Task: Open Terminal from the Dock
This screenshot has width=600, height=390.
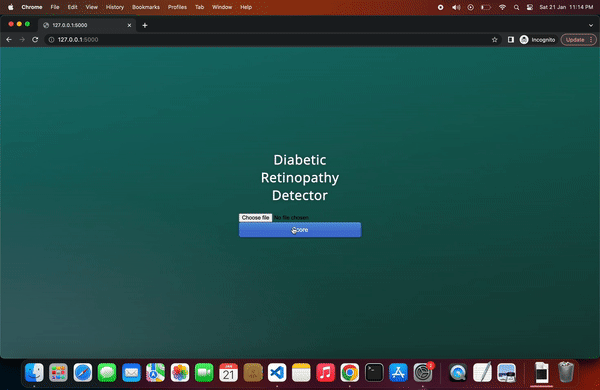Action: click(374, 372)
